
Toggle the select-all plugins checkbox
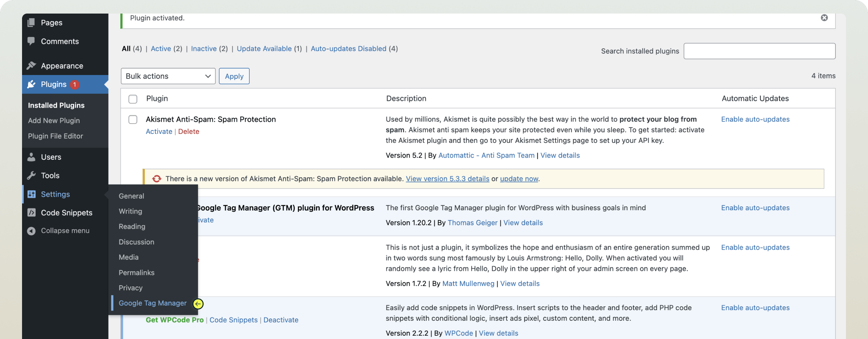[133, 99]
